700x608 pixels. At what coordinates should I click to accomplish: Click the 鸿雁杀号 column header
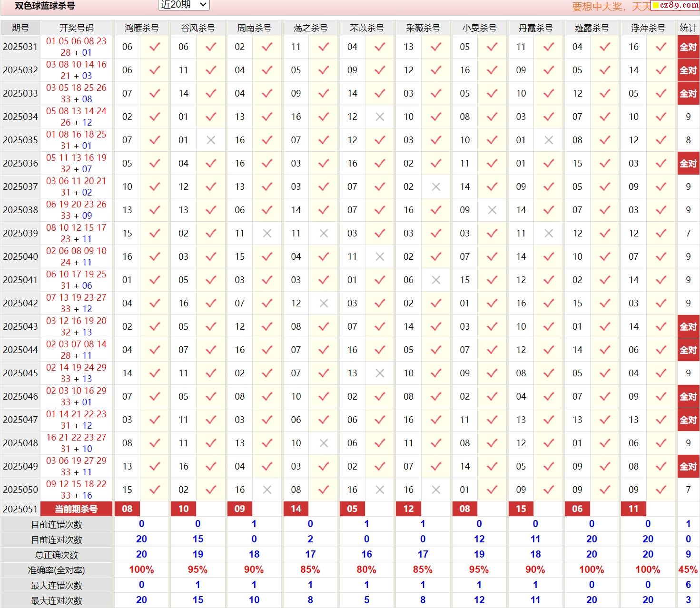tap(141, 28)
